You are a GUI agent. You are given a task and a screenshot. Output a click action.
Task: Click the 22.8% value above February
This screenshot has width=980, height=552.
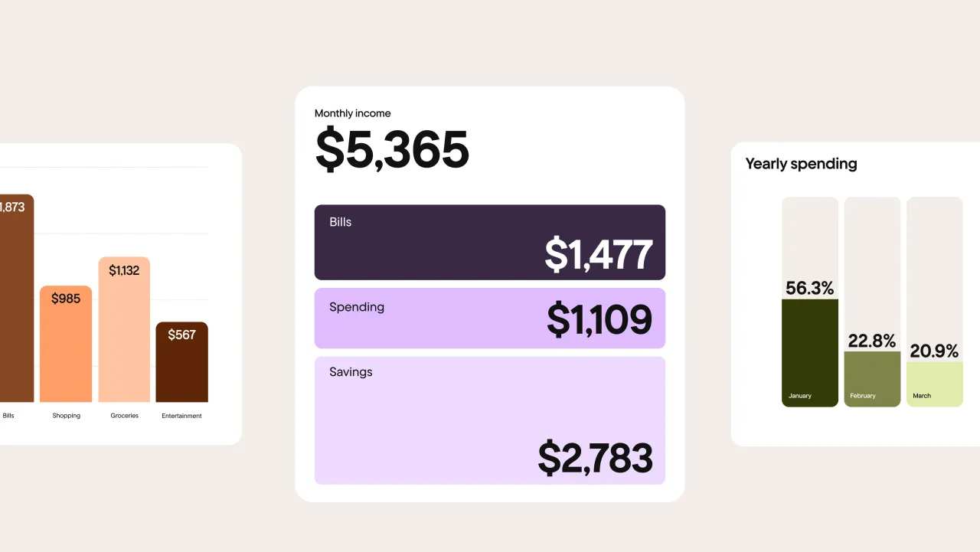[872, 341]
